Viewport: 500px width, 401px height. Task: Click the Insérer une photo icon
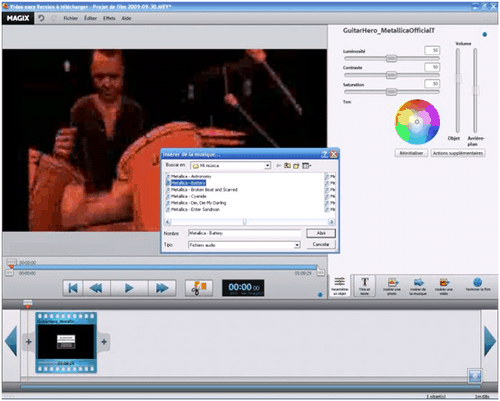point(392,286)
